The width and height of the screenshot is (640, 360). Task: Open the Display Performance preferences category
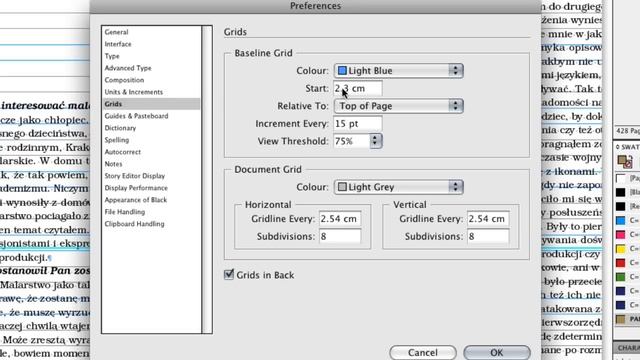(136, 188)
